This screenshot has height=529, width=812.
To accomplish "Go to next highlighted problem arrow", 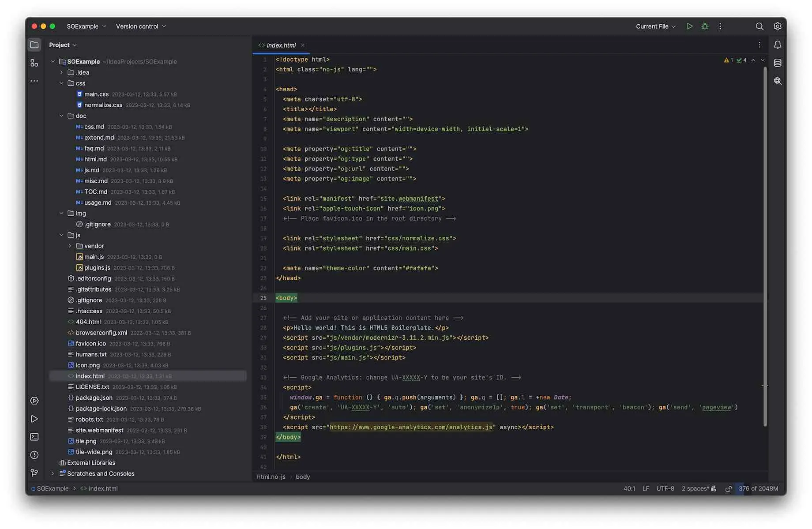I will (763, 60).
